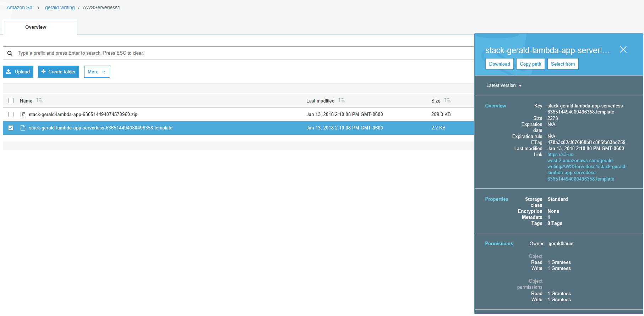
Task: Click the Last modified column header
Action: pos(320,101)
